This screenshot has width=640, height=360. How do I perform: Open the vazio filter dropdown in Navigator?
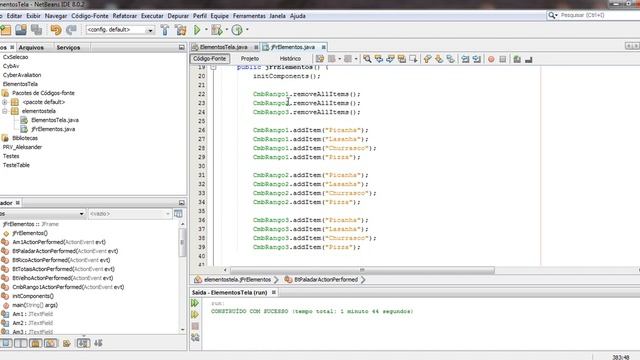(129, 214)
